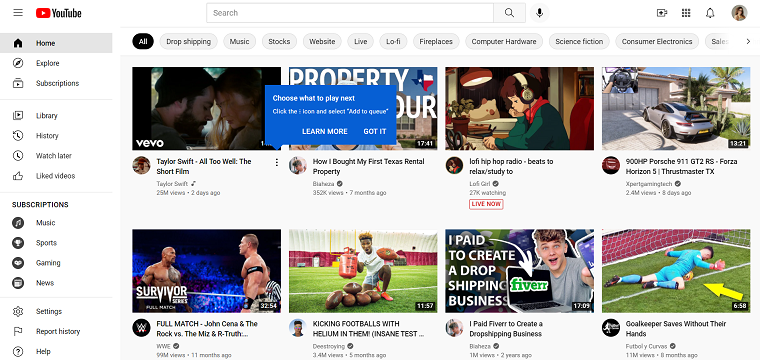
Task: Click the Home sidebar icon
Action: tap(18, 43)
